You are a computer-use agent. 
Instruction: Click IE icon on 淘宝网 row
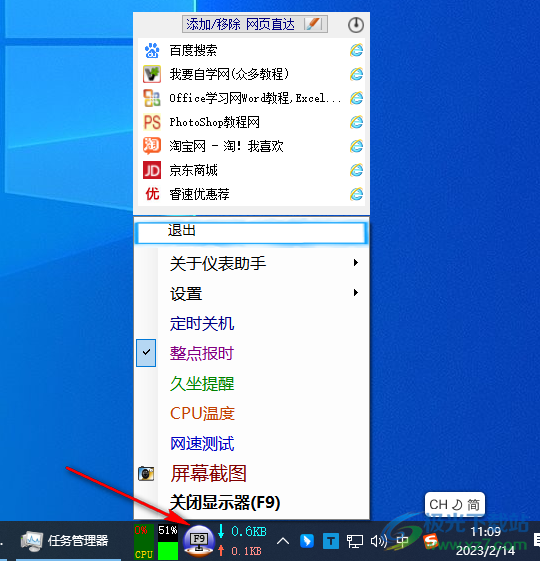click(x=356, y=146)
